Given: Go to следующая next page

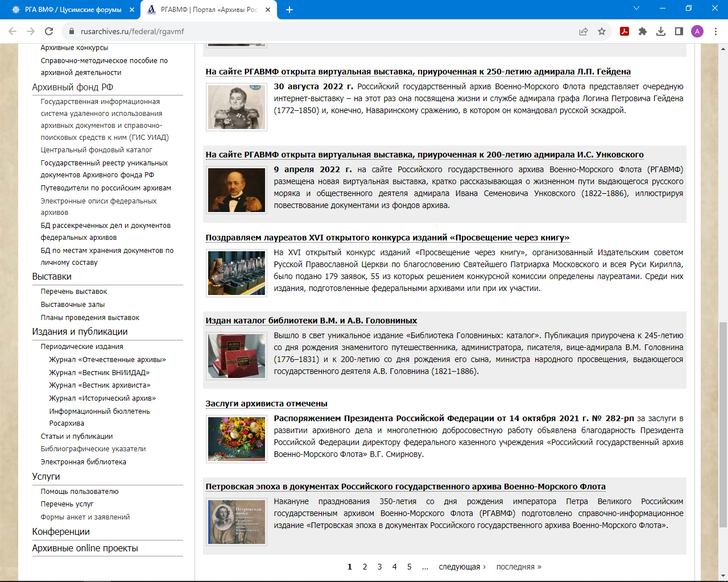Looking at the screenshot, I should (x=462, y=567).
